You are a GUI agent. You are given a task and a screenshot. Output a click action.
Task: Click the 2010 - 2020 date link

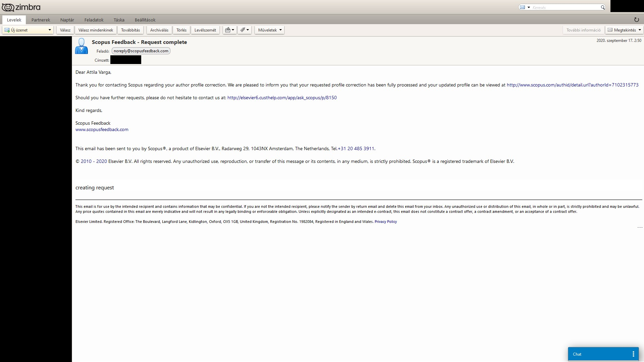pos(94,161)
